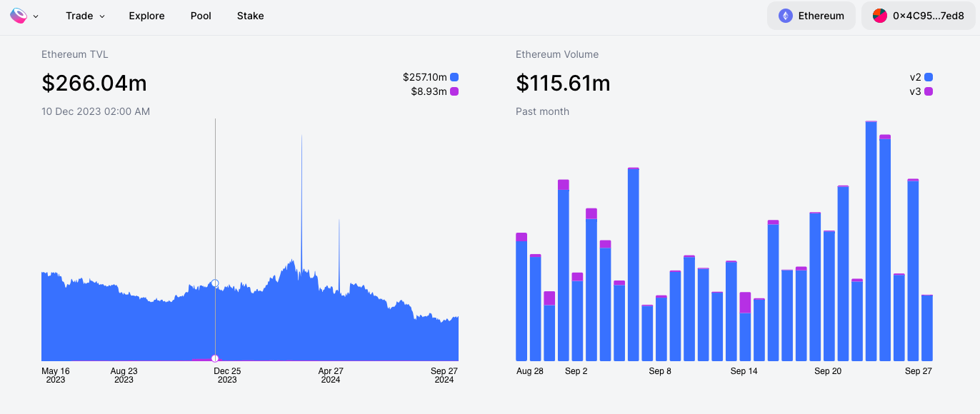Click the tallest volume bar after Sep 20
This screenshot has width=980, height=414.
coord(871,241)
